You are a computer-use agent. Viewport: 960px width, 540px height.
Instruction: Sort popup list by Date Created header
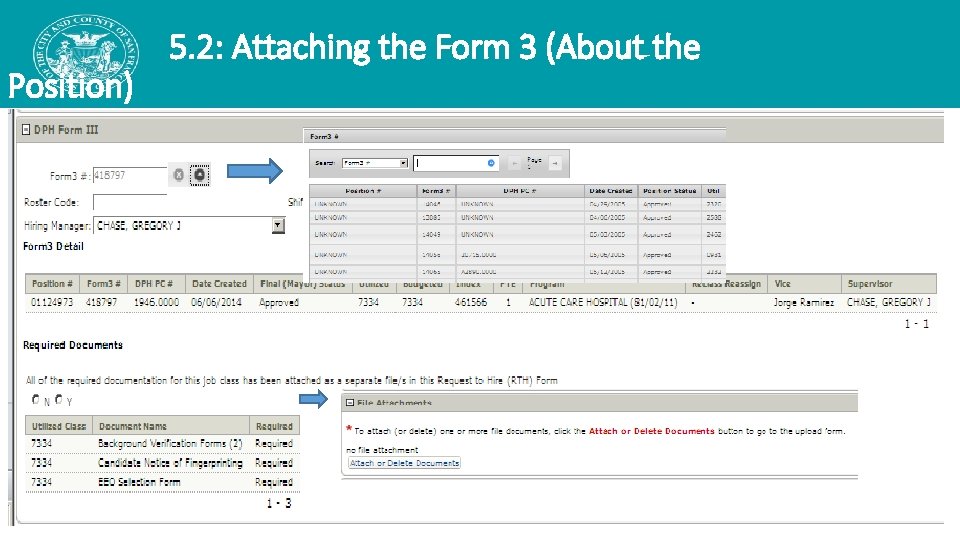tap(610, 191)
